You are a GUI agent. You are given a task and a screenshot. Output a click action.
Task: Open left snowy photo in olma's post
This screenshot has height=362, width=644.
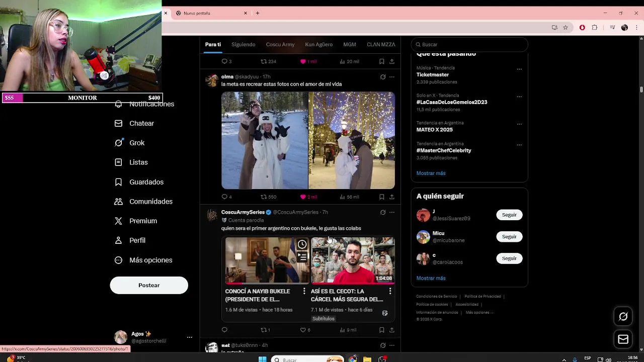[265, 140]
